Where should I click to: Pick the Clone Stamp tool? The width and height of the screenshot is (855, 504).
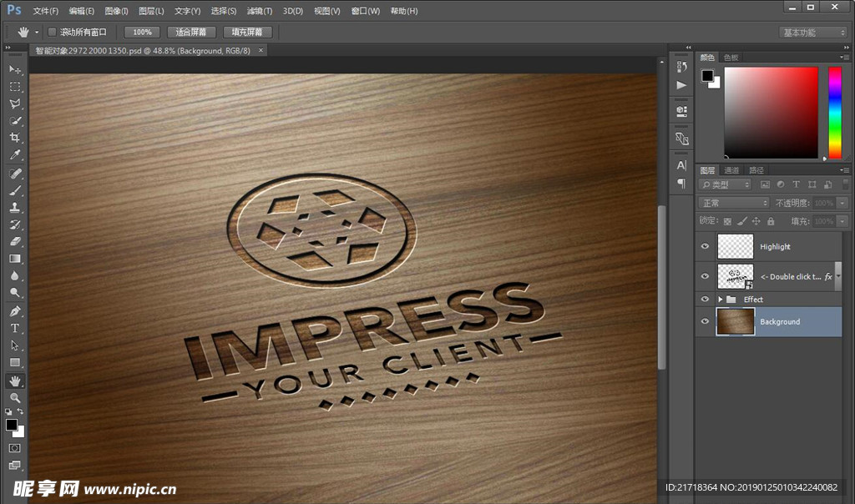(x=15, y=207)
